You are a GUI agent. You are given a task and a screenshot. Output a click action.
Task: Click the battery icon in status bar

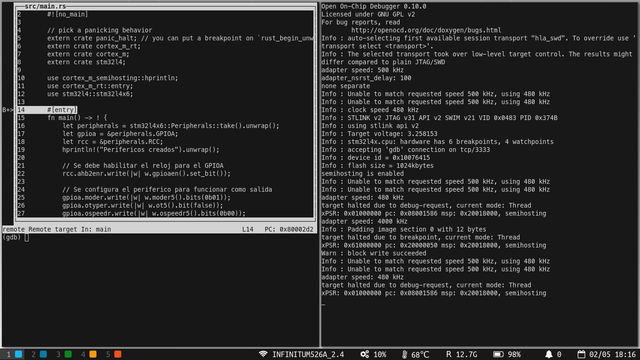click(x=498, y=354)
